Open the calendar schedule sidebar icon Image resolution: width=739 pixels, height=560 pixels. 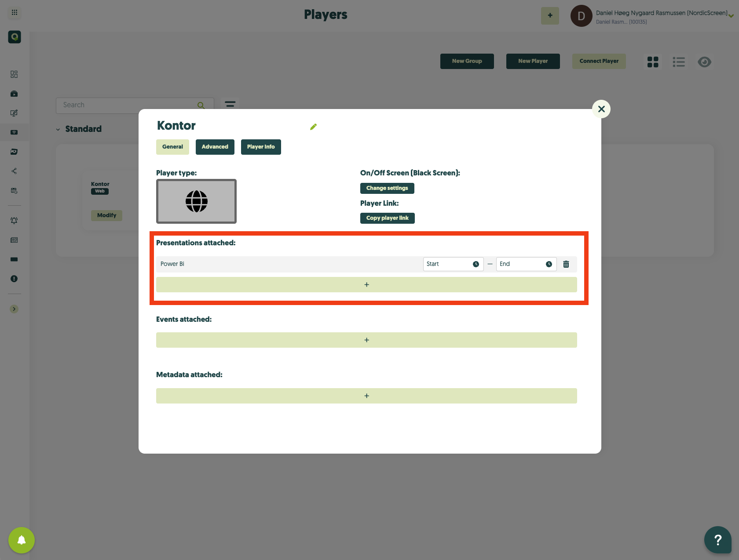14,191
